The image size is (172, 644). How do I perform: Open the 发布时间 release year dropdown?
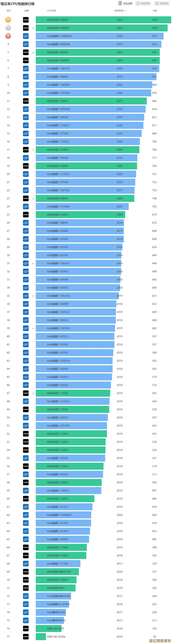tap(120, 11)
